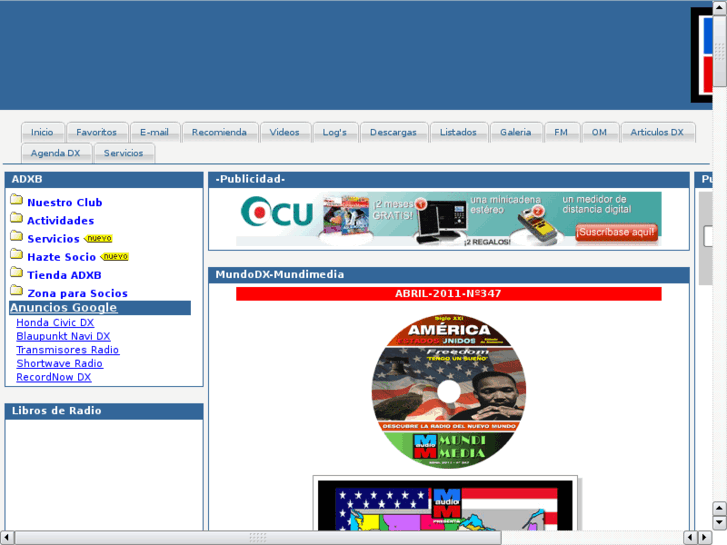Click the folder icon beside Zona para Socios
Image resolution: width=727 pixels, height=545 pixels.
17,290
